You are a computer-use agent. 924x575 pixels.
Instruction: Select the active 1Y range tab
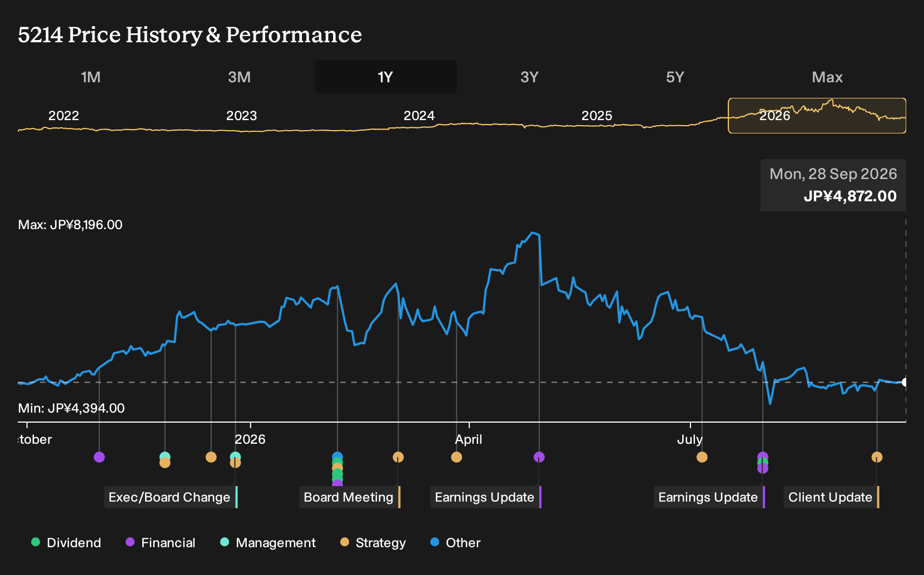coord(386,77)
